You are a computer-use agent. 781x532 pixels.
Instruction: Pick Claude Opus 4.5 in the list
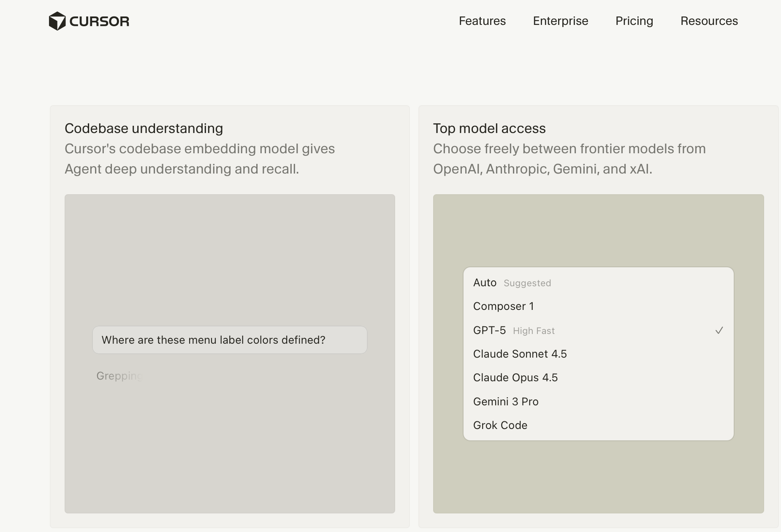tap(598, 378)
